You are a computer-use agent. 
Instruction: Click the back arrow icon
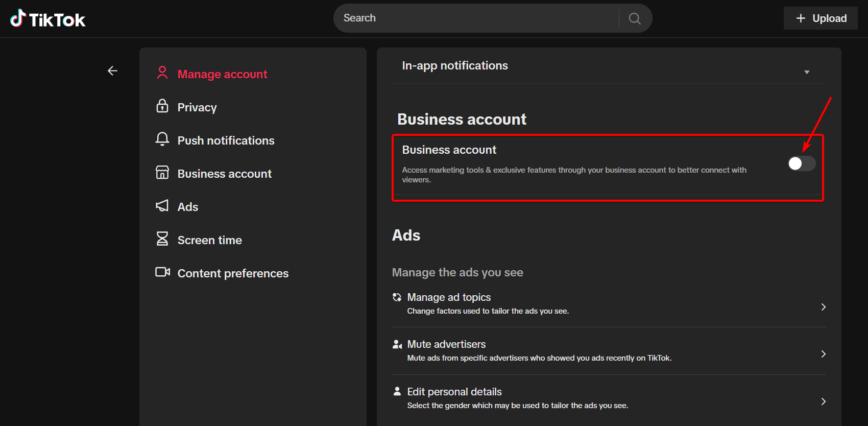point(113,71)
